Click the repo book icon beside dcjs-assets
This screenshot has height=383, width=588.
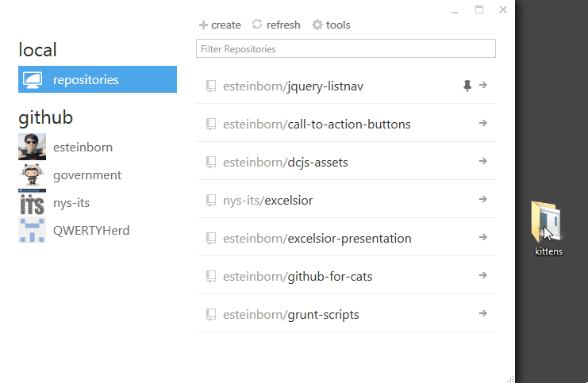(211, 163)
